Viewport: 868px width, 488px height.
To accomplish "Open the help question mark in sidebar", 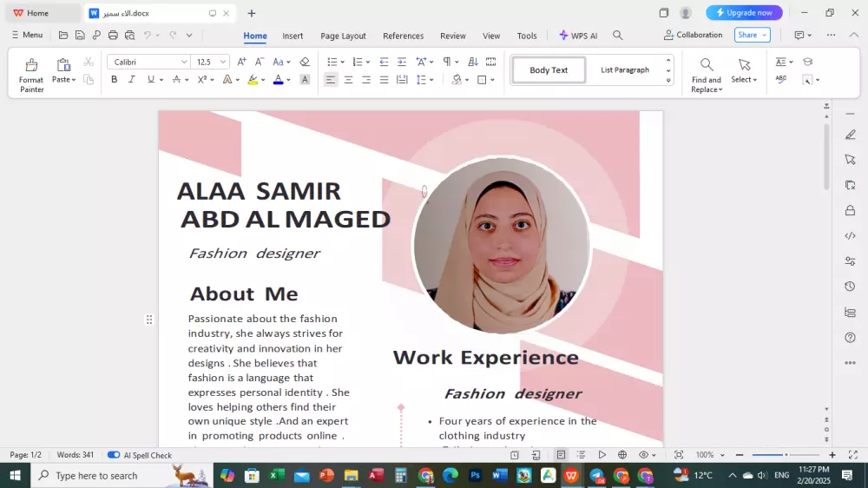I will [x=851, y=337].
